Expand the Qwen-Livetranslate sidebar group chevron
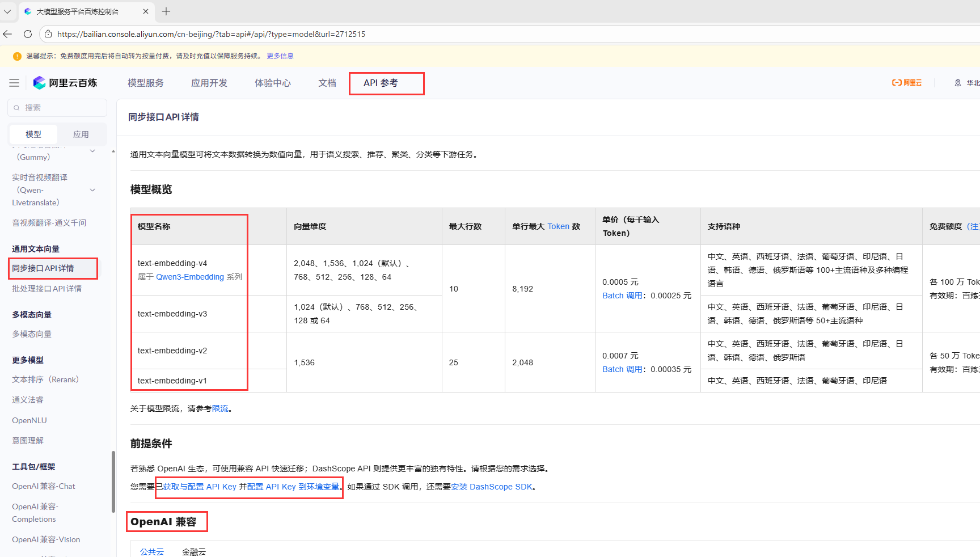 pos(92,190)
